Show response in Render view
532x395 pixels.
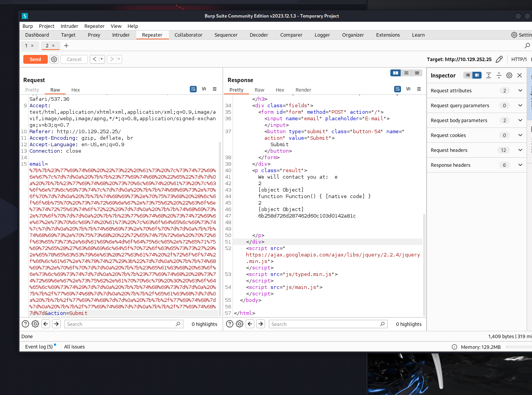point(303,90)
